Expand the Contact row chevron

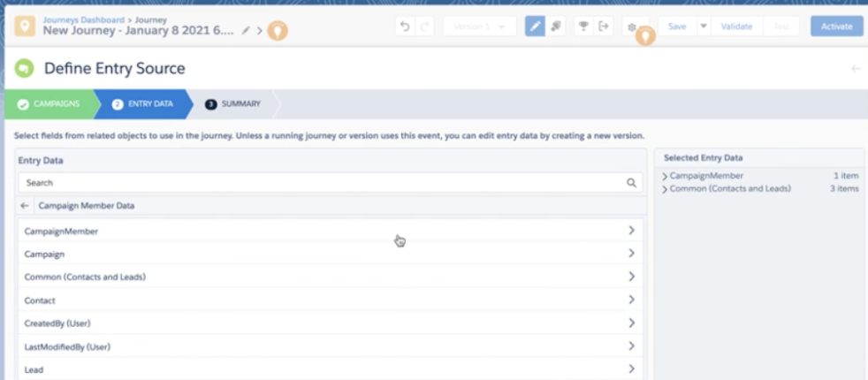[x=631, y=300]
